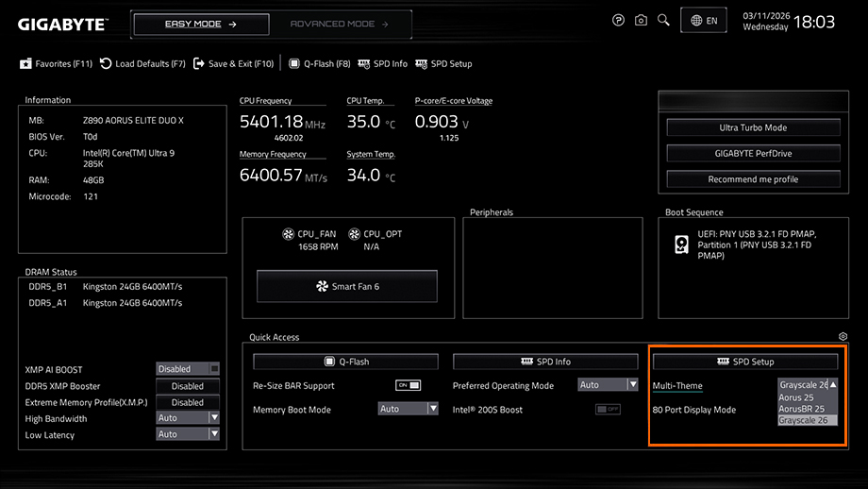This screenshot has height=489, width=868.
Task: Open the Smart Fan 6 button
Action: click(347, 286)
